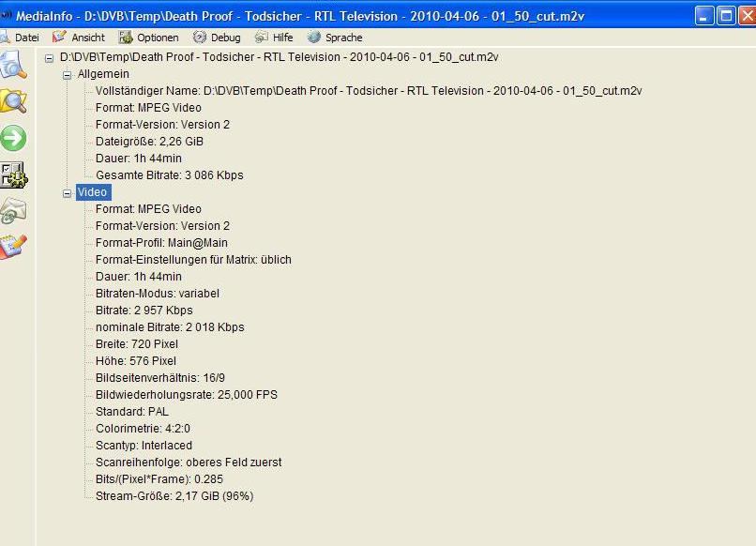Select Scanreihenfolge: oberes Feld zuerst row

coord(189,463)
